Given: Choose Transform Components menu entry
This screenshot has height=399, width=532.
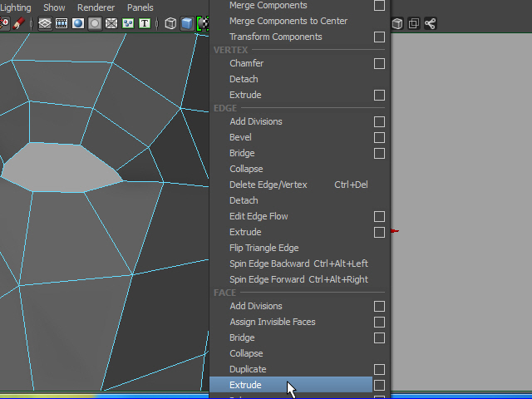Looking at the screenshot, I should (x=290, y=37).
